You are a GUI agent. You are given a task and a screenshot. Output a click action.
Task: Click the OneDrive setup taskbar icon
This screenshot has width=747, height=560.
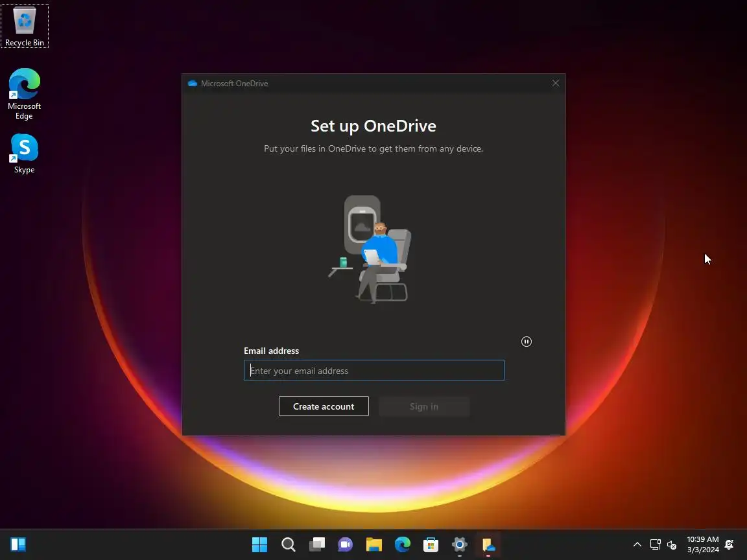pos(488,544)
